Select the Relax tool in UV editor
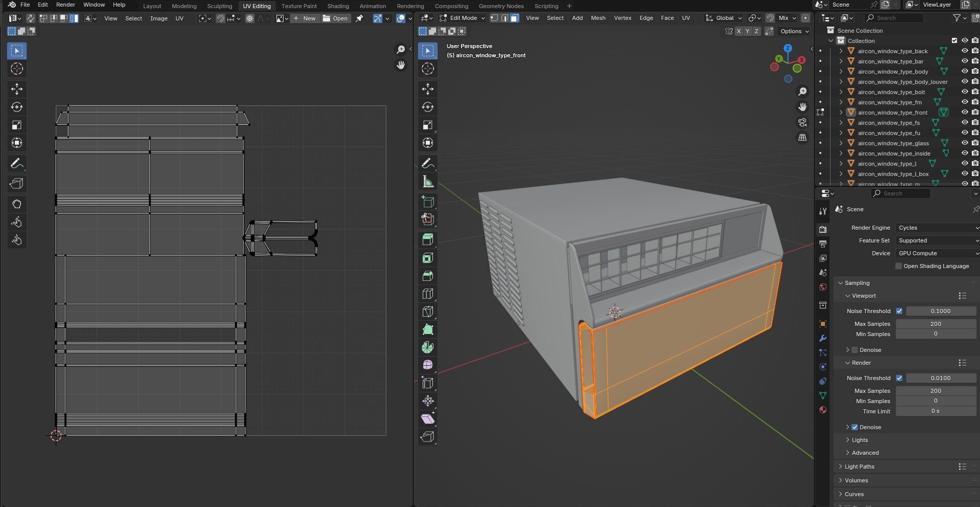This screenshot has height=507, width=980. (x=17, y=222)
